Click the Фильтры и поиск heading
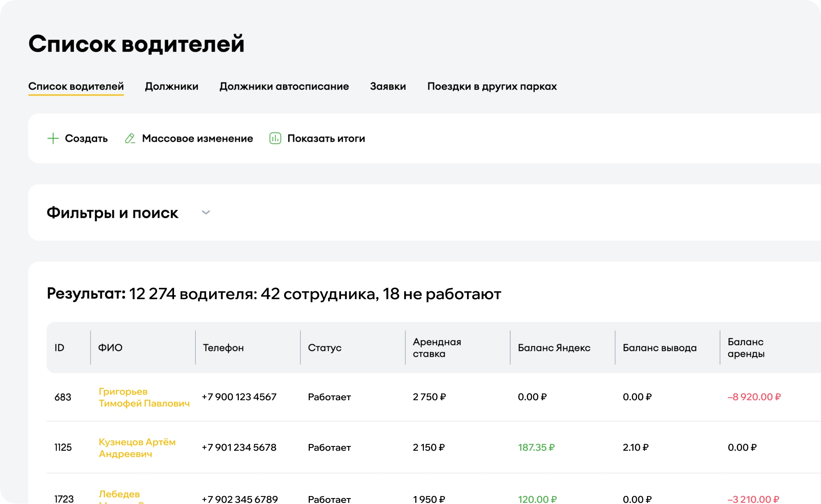821x504 pixels. [x=112, y=213]
